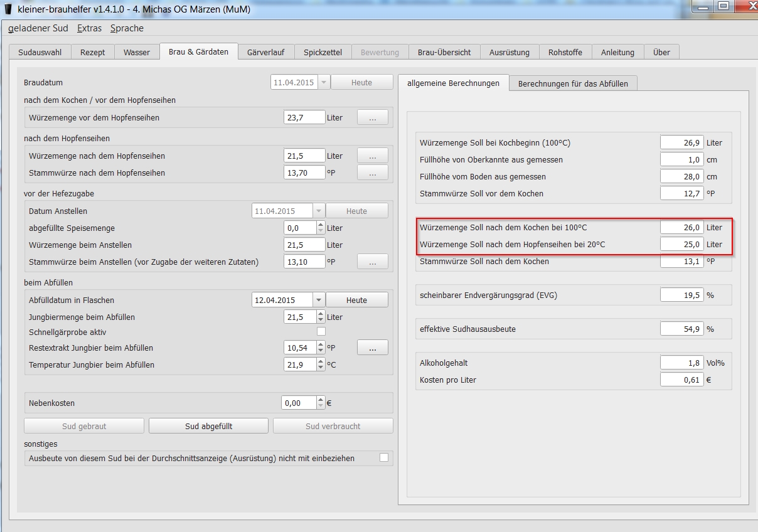This screenshot has height=532, width=758.
Task: Click the beer glass icon in title bar
Action: click(x=8, y=9)
